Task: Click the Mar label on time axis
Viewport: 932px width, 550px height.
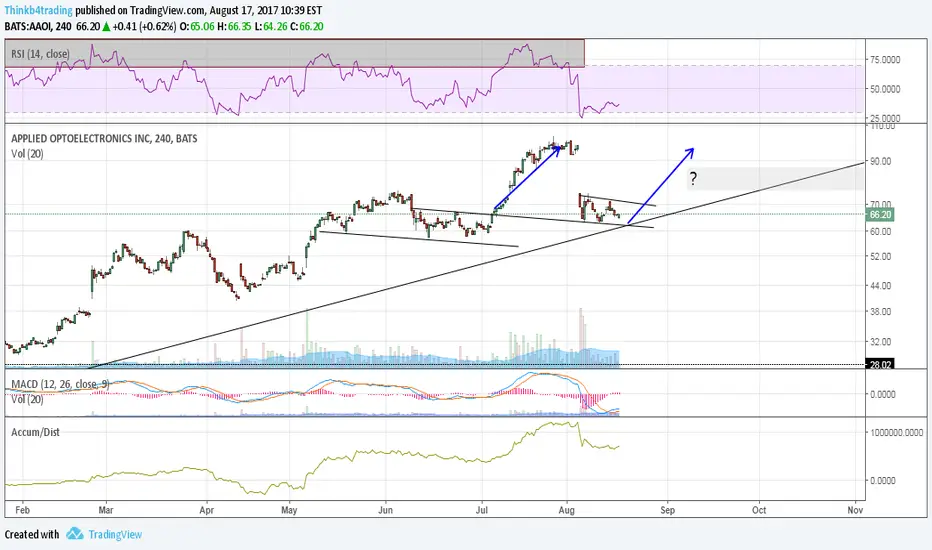Action: pyautogui.click(x=106, y=510)
